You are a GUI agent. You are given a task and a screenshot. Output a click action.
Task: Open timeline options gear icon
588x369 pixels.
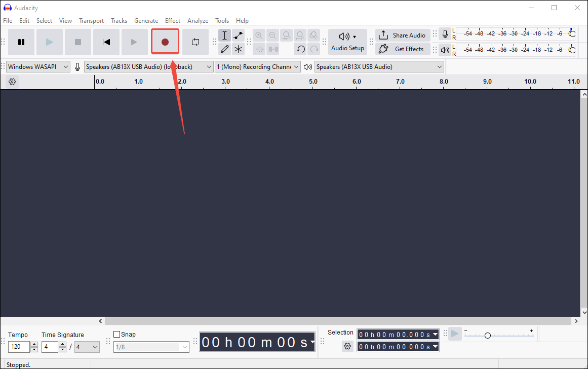12,82
